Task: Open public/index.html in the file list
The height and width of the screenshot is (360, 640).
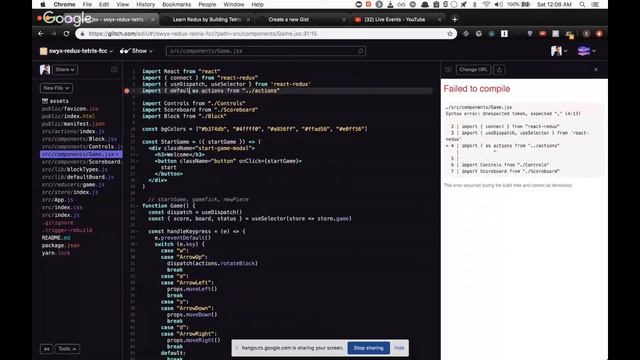Action: [x=68, y=116]
